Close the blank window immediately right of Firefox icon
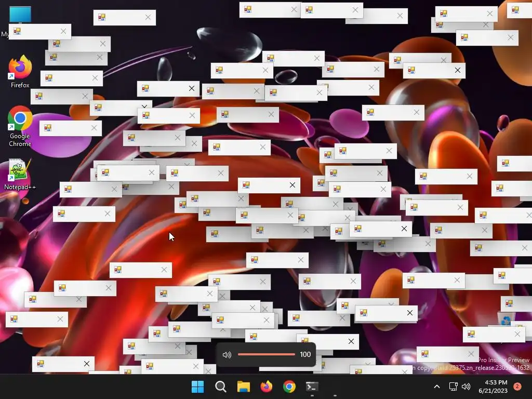The height and width of the screenshot is (399, 532). (95, 78)
